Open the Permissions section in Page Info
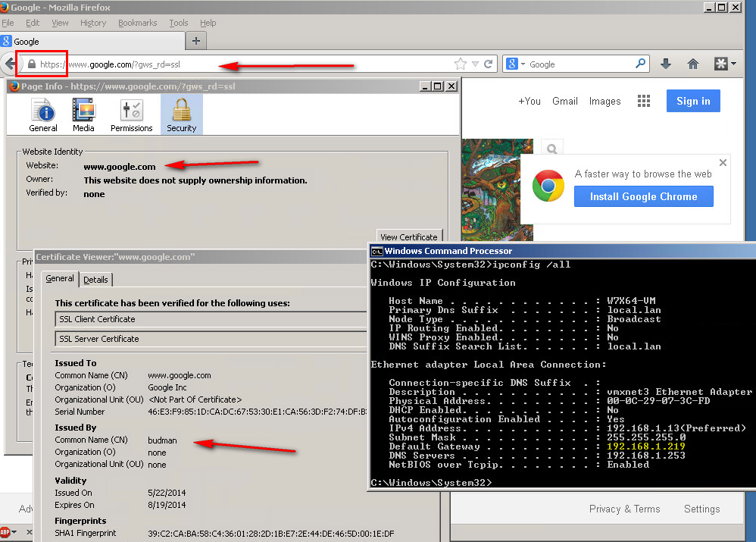Image resolution: width=756 pixels, height=542 pixels. point(131,115)
